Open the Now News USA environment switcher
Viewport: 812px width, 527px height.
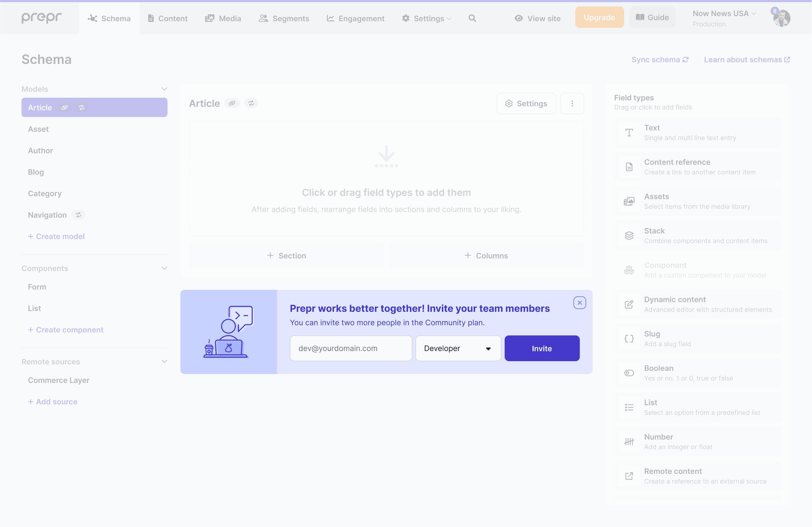pyautogui.click(x=724, y=18)
